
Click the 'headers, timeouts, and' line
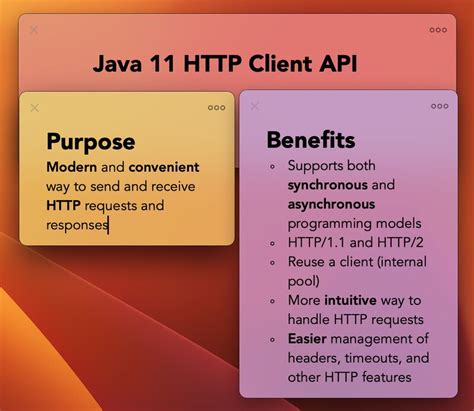[x=359, y=358]
